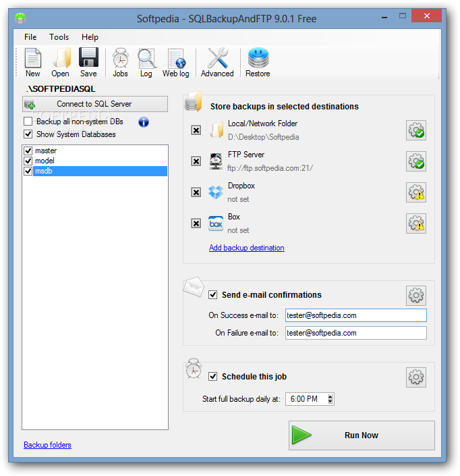This screenshot has height=476, width=460.
Task: Click the Box logo icon
Action: click(x=216, y=223)
